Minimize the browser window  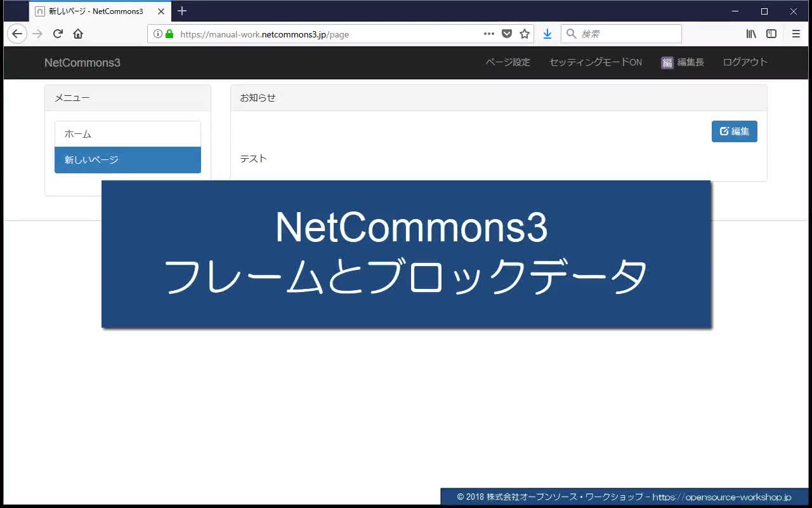pos(735,11)
